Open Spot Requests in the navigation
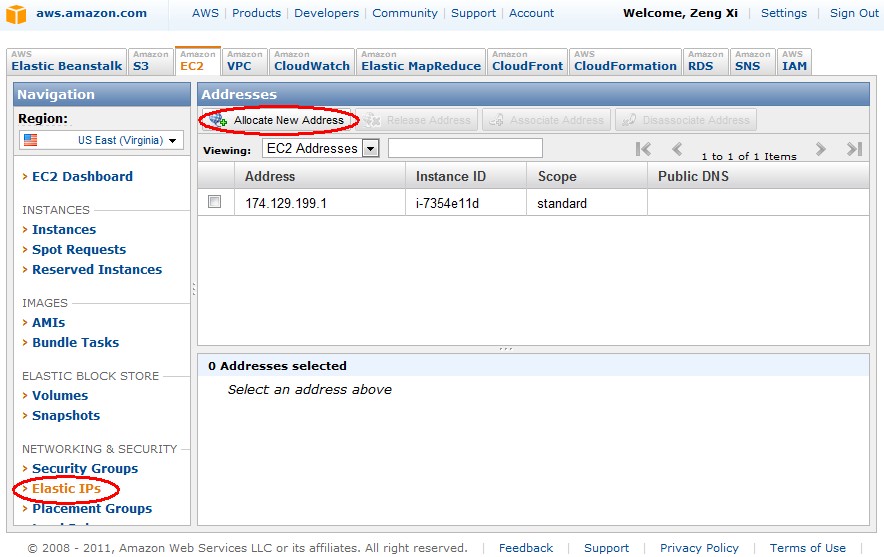Image resolution: width=884 pixels, height=557 pixels. pyautogui.click(x=79, y=249)
